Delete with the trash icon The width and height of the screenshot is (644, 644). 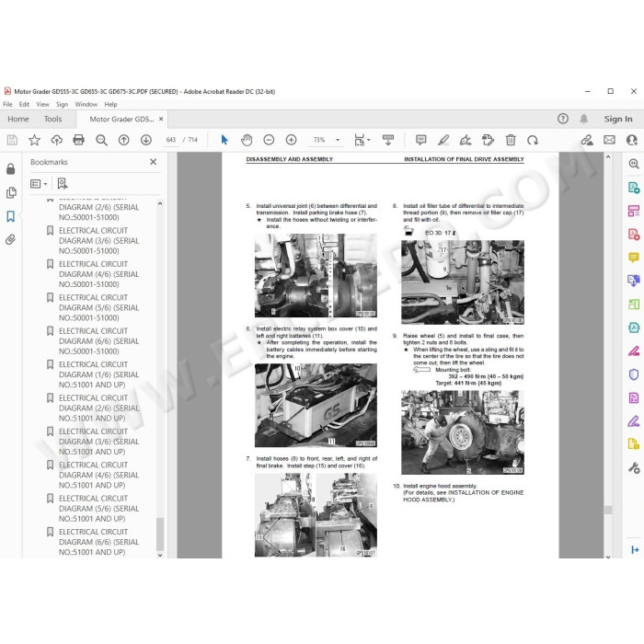(511, 140)
